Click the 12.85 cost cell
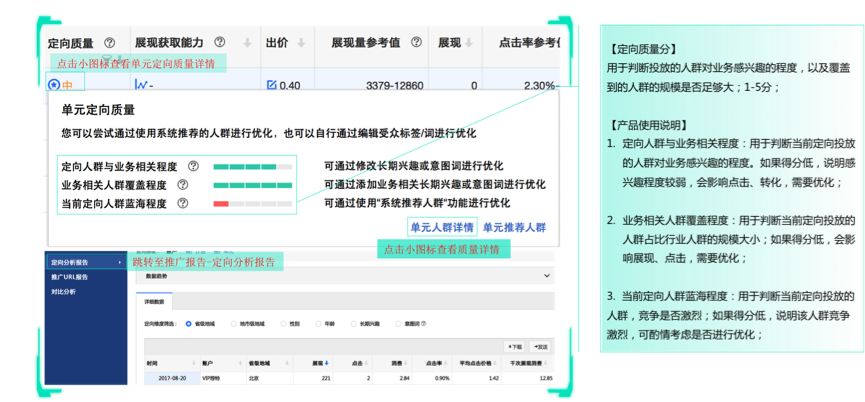 pyautogui.click(x=547, y=378)
